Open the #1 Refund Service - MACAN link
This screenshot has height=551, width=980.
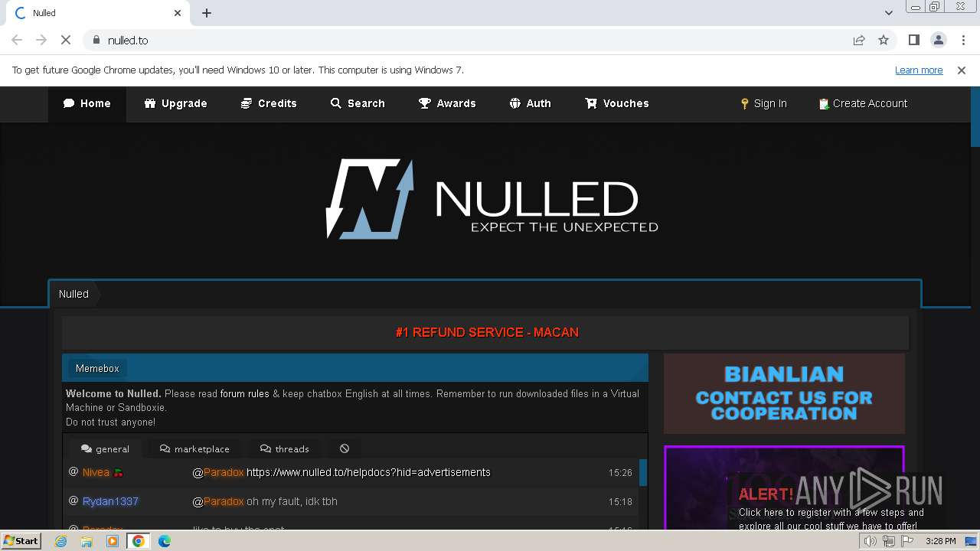pos(487,332)
